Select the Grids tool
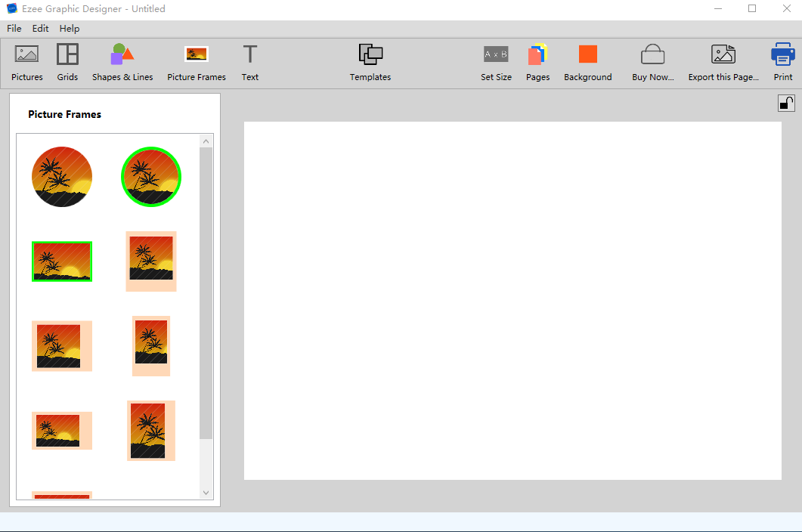This screenshot has height=532, width=802. (67, 62)
